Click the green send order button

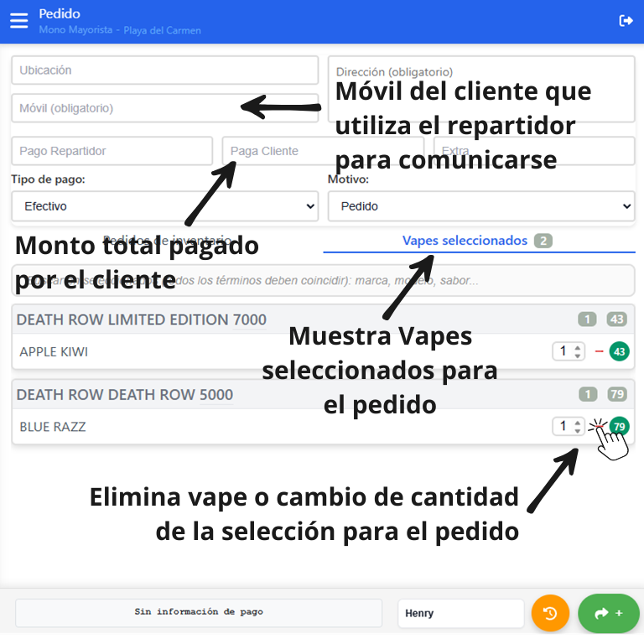[x=608, y=613]
